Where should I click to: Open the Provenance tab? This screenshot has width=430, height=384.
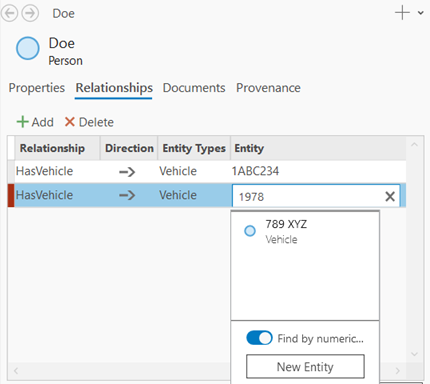(268, 88)
